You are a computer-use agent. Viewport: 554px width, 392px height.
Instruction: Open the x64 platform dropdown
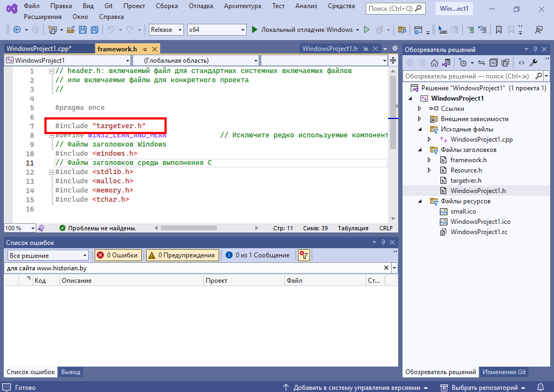[216, 30]
